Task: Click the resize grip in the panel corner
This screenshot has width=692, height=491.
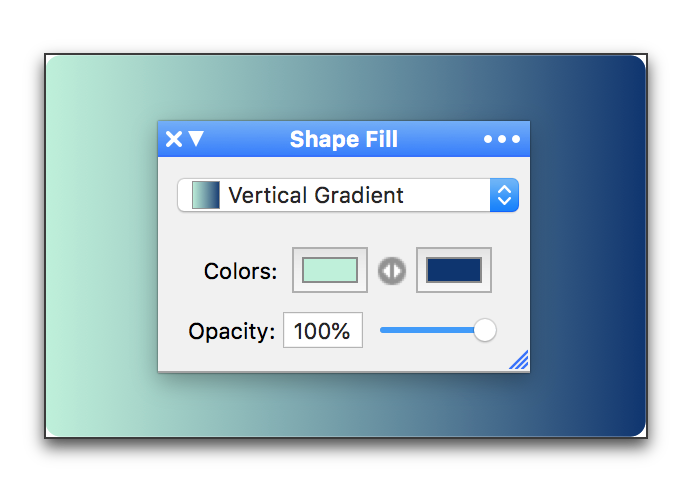Action: (x=519, y=360)
